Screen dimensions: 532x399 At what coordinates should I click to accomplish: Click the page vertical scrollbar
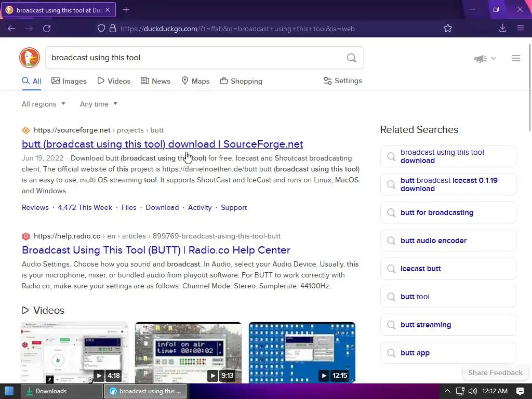coord(530,87)
